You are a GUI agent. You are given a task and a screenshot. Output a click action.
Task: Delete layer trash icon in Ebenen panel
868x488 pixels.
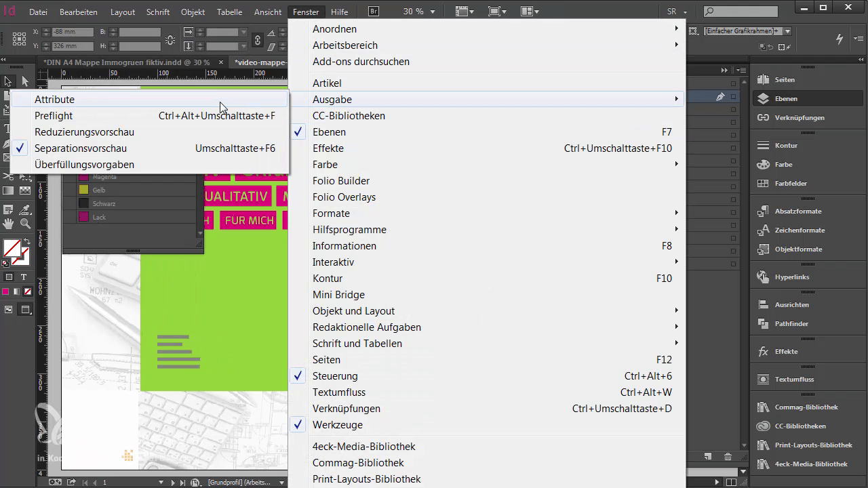coord(728,457)
